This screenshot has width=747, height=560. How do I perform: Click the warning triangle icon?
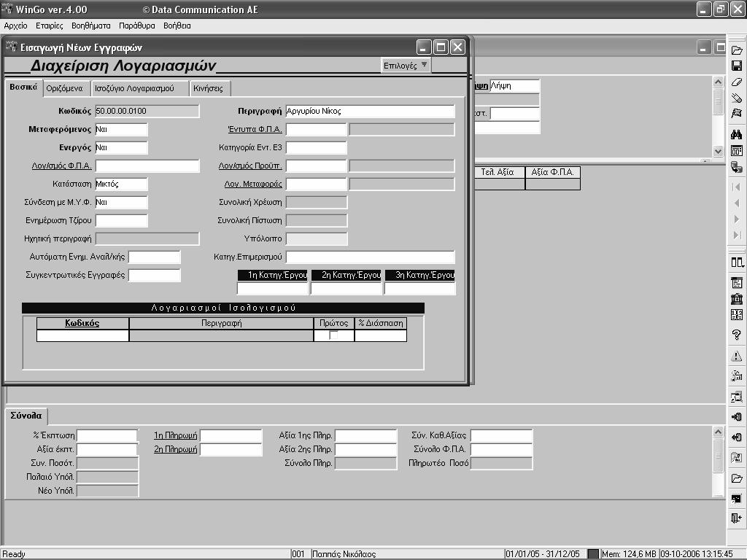(x=737, y=356)
